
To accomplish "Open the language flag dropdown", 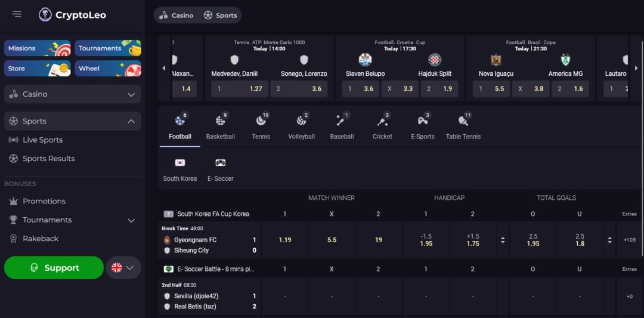I will [x=123, y=267].
